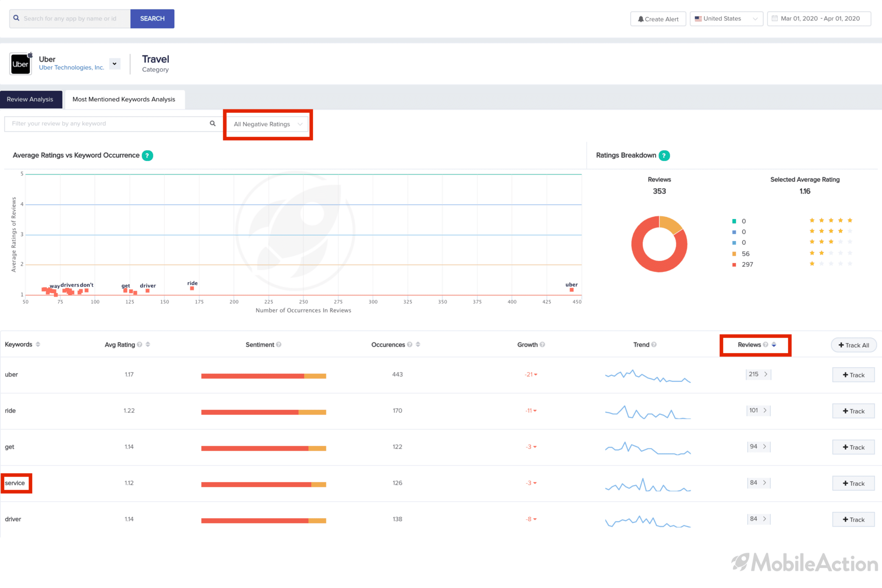Screen dimensions: 882x588
Task: Open the United States country dropdown
Action: 726,18
